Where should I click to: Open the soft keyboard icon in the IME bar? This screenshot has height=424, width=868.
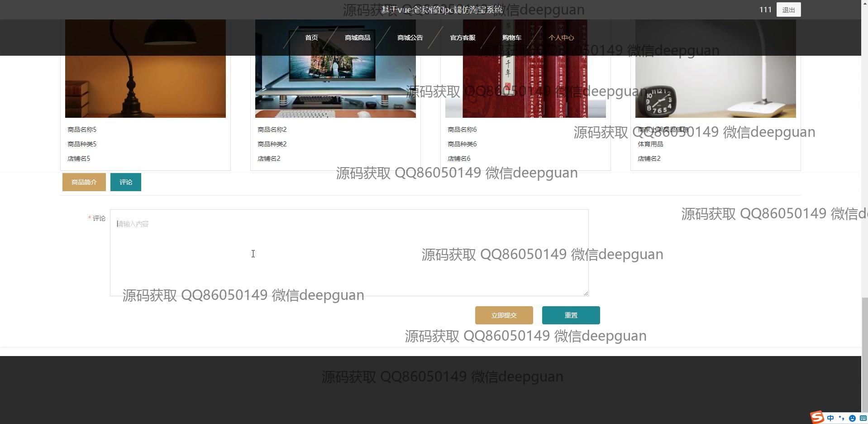pyautogui.click(x=863, y=418)
